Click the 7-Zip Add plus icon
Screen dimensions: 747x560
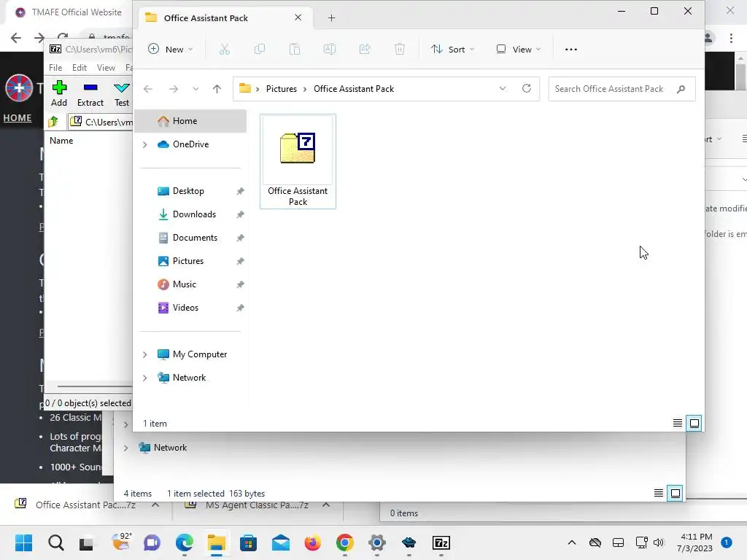pos(59,87)
